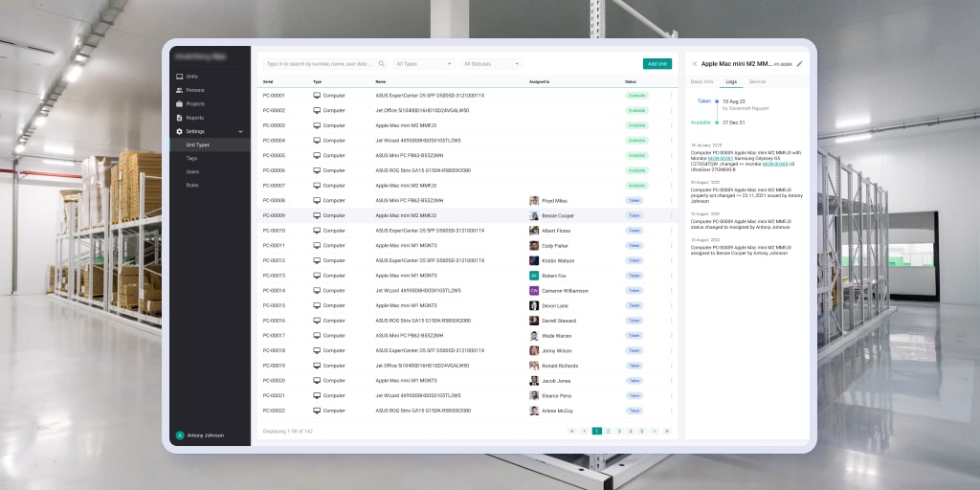
Task: Open the three-dot menu for Floyd Miles' row
Action: click(671, 201)
